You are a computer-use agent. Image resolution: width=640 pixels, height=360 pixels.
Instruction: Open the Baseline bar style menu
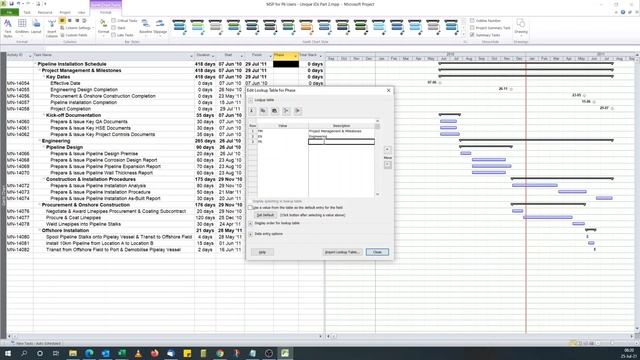[145, 27]
